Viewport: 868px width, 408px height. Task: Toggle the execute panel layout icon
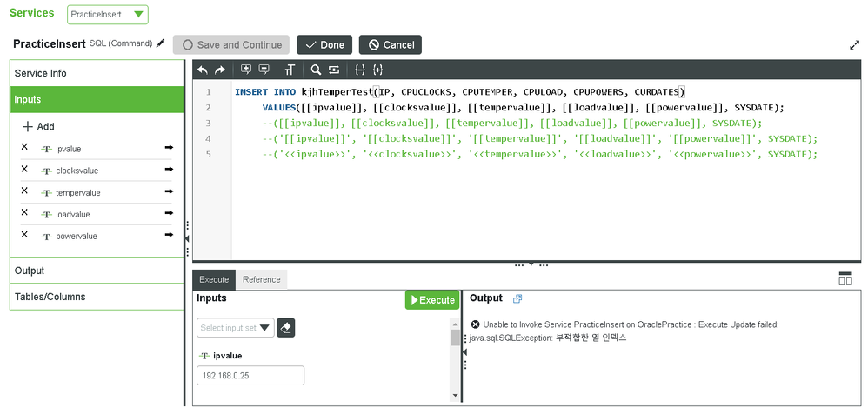(x=845, y=278)
